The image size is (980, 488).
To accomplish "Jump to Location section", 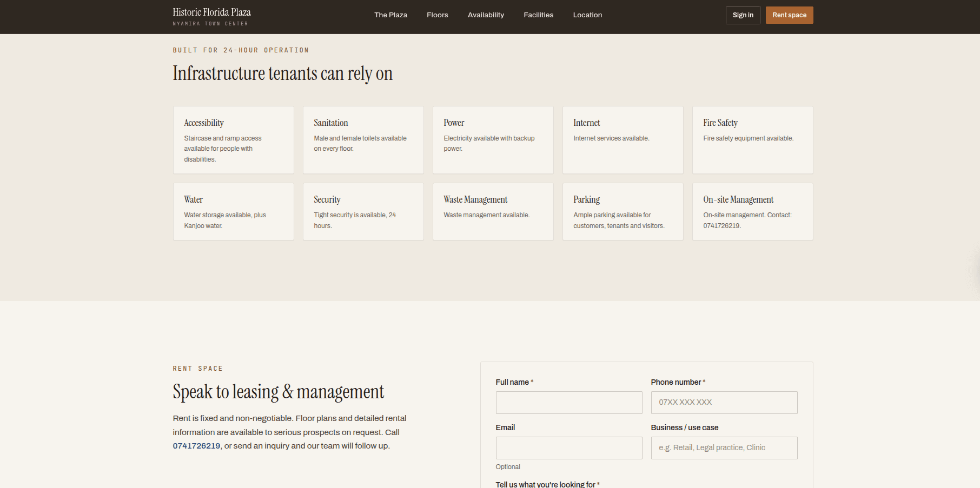I will coord(587,15).
